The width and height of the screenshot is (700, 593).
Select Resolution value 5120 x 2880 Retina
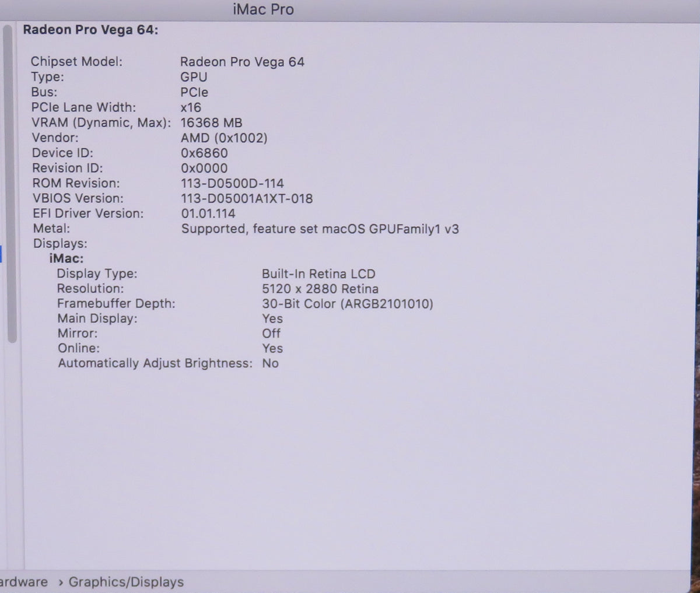320,289
